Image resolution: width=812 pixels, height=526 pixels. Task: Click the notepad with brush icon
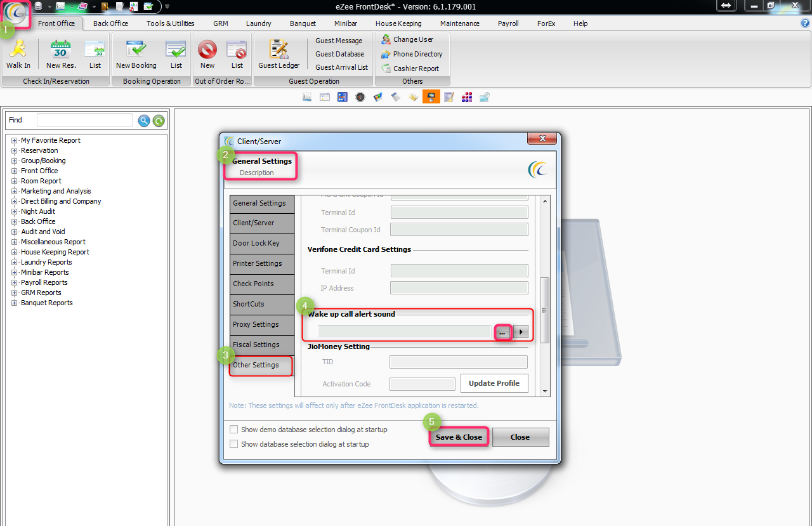tap(449, 97)
